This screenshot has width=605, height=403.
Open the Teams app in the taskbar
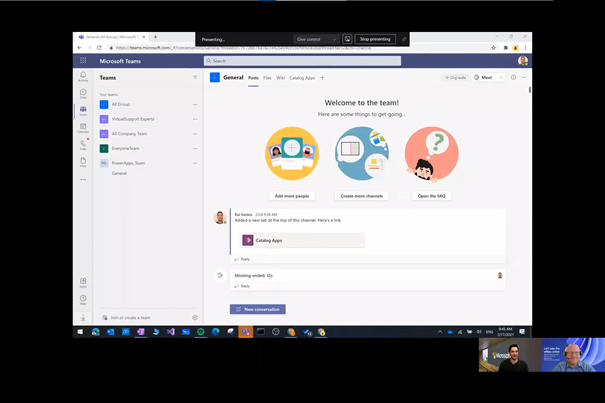click(x=245, y=332)
